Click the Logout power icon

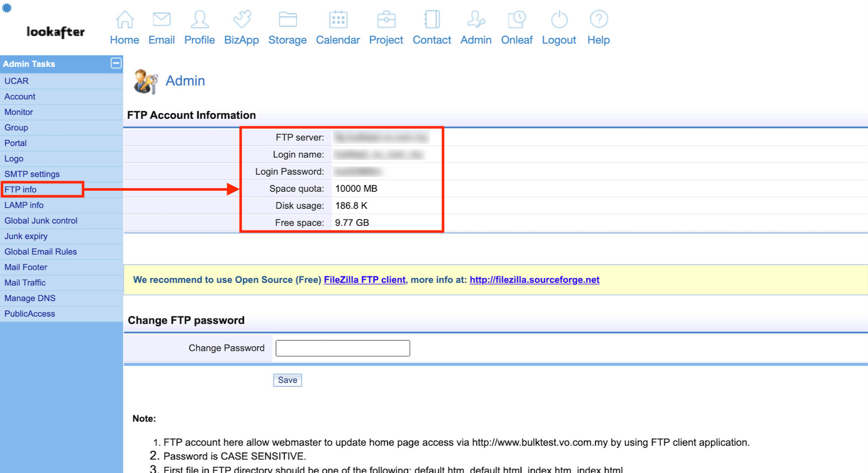[x=559, y=20]
